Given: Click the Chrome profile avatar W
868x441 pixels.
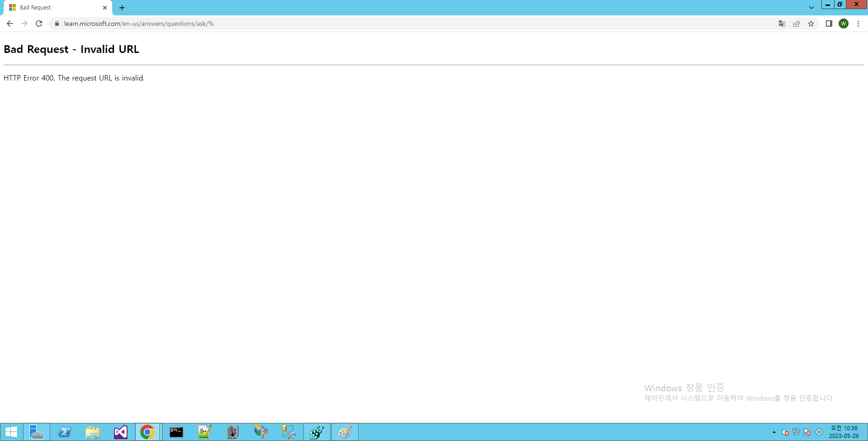Looking at the screenshot, I should point(844,24).
